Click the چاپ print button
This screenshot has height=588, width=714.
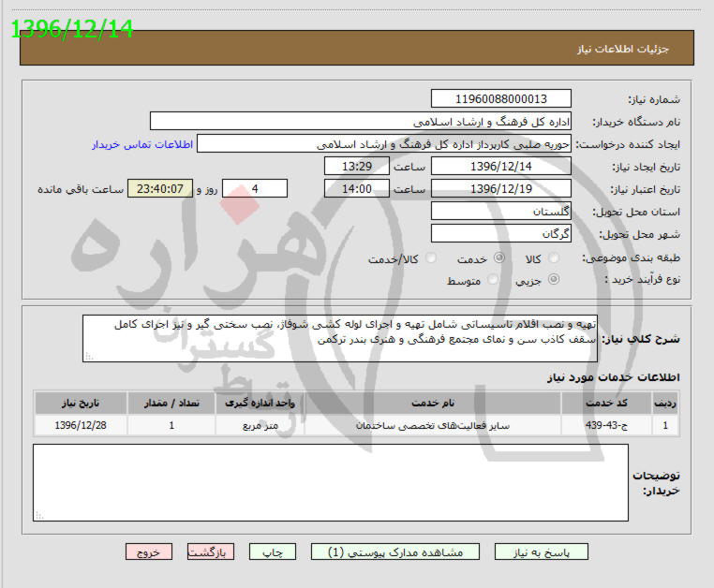[x=273, y=552]
